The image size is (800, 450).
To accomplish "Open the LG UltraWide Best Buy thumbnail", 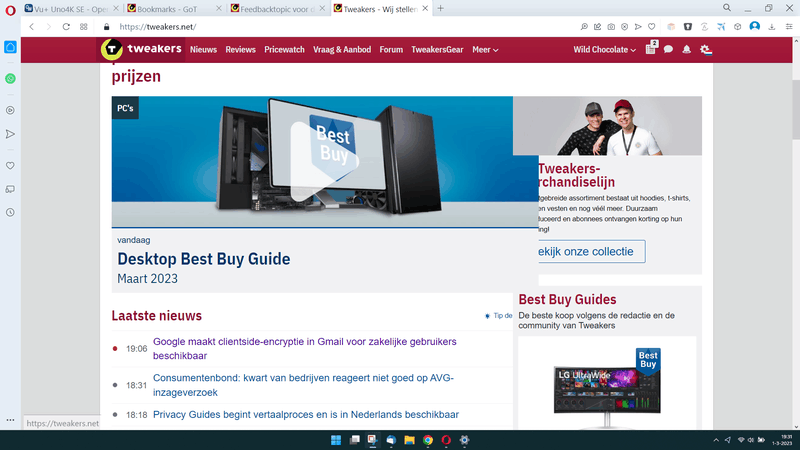I will coord(607,388).
